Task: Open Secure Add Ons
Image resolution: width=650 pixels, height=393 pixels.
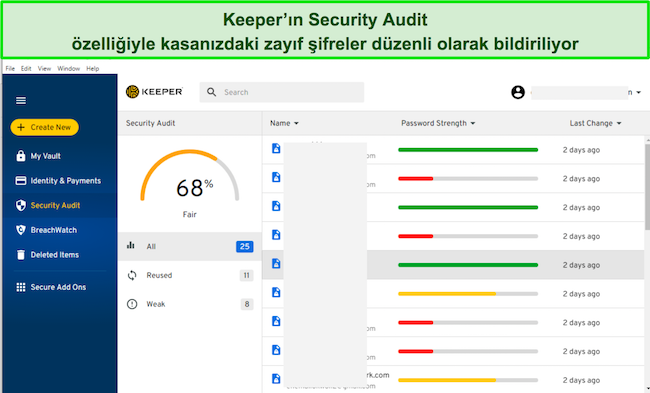Action: (x=58, y=287)
